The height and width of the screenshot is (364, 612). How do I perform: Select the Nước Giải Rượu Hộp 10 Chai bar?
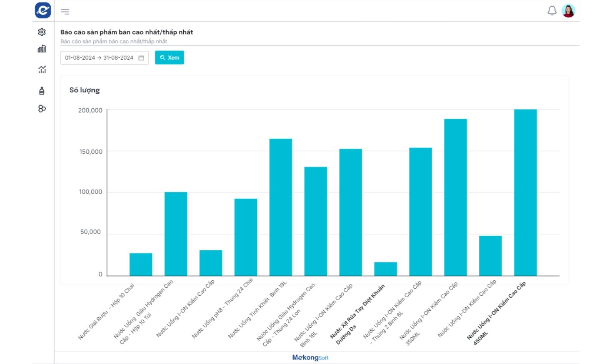(141, 264)
